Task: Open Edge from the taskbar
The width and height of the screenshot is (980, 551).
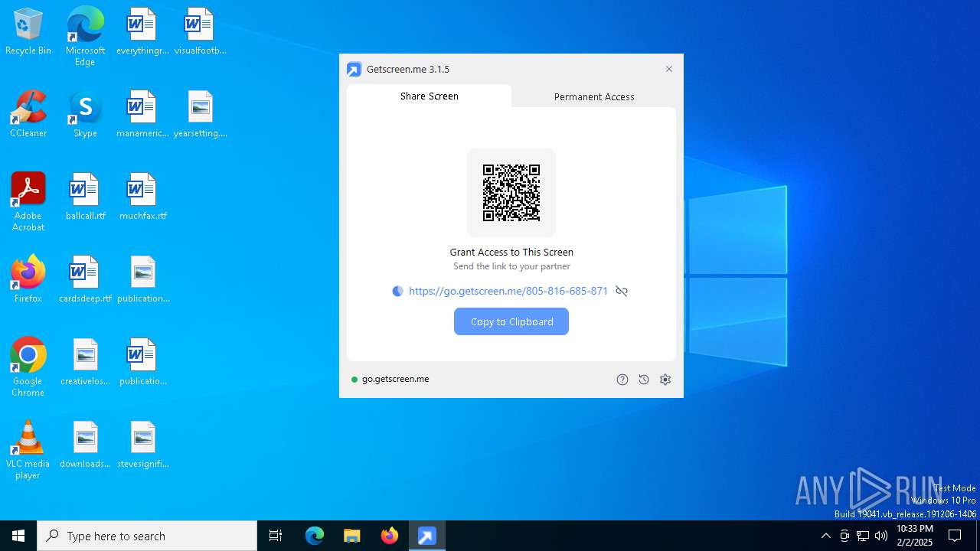Action: (x=315, y=536)
